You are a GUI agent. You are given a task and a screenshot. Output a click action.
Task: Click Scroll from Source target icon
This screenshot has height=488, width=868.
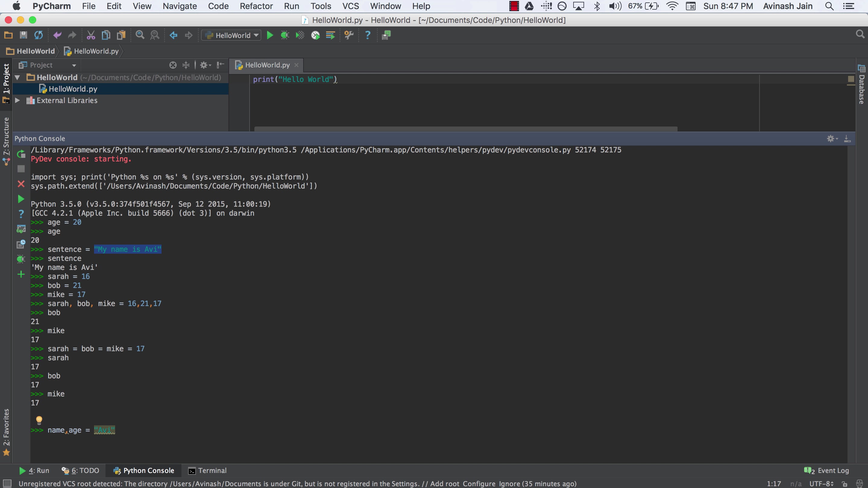(173, 65)
